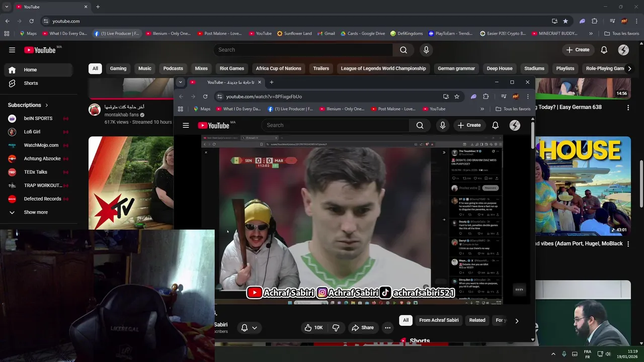Open three-dot menu of the front browser window
Viewport: 644px width, 362px height.
point(528,97)
